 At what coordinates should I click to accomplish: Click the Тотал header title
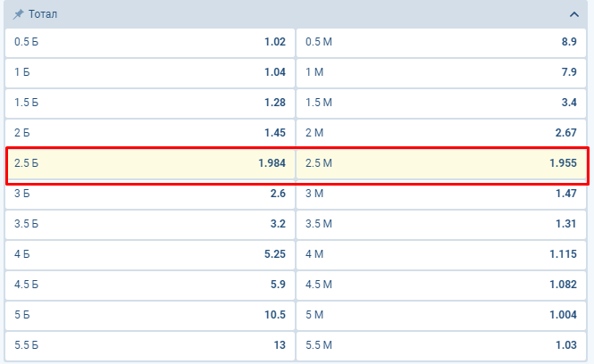[x=45, y=15]
